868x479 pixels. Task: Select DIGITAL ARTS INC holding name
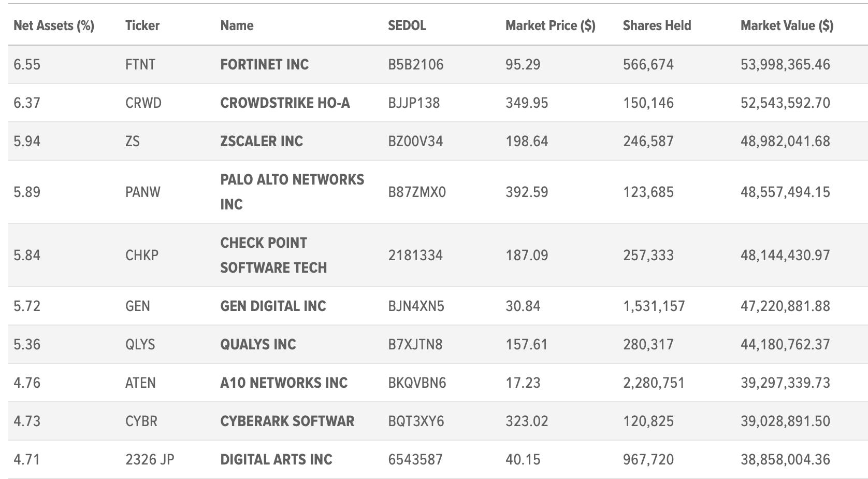pos(276,459)
